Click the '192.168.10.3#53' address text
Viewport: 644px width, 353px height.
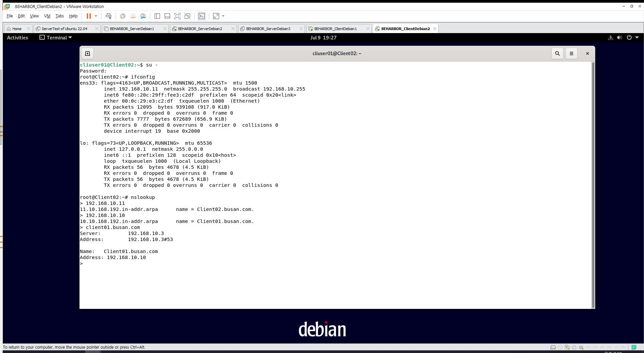150,239
